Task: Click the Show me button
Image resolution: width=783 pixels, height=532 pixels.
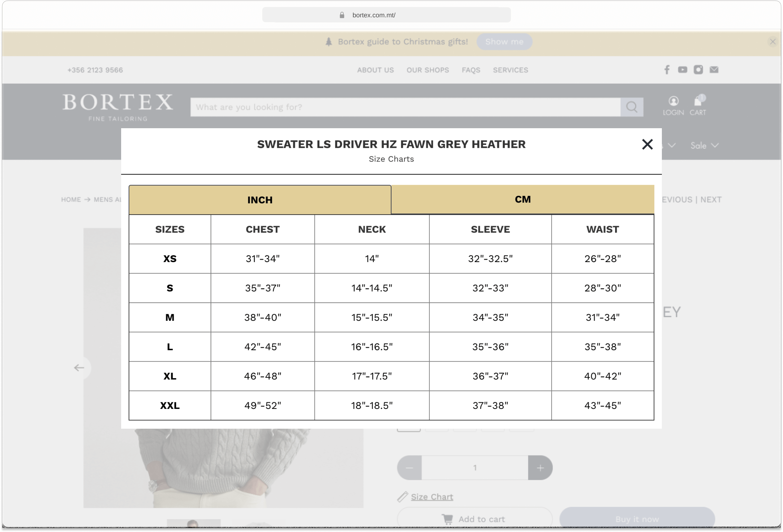Action: 504,42
